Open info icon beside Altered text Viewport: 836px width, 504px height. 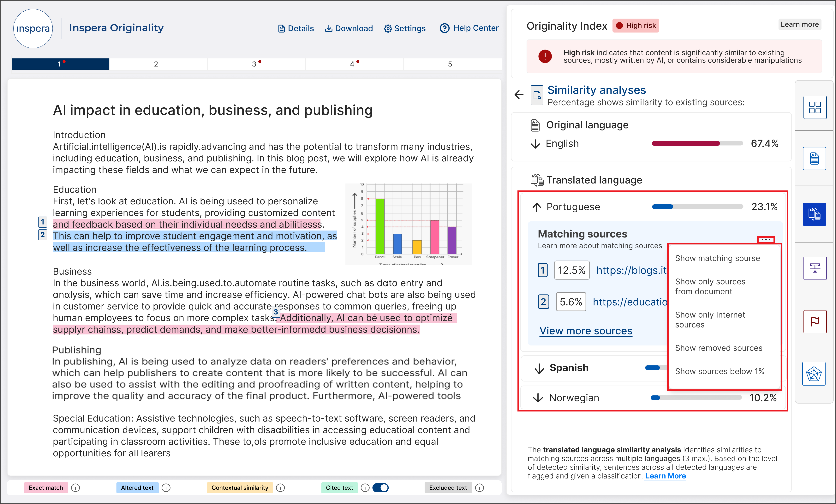(166, 488)
